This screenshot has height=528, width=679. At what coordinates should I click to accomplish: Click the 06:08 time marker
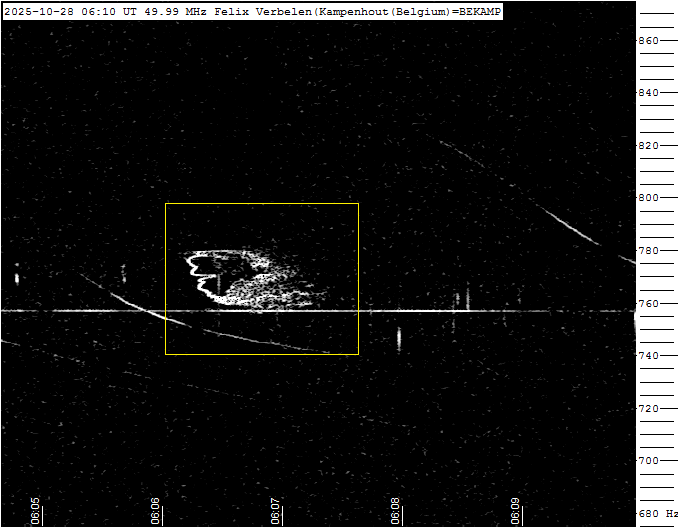(396, 510)
